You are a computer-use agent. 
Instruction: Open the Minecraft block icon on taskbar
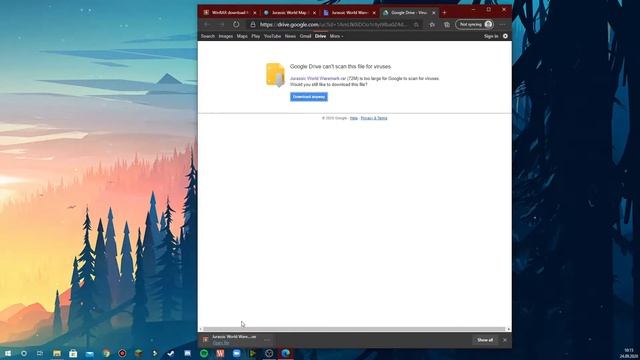click(x=139, y=353)
